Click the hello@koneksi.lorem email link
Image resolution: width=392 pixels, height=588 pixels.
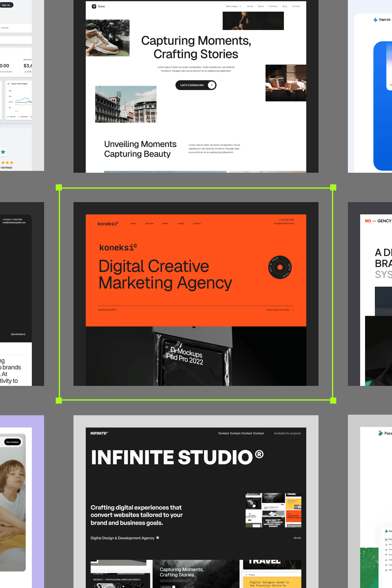[284, 223]
